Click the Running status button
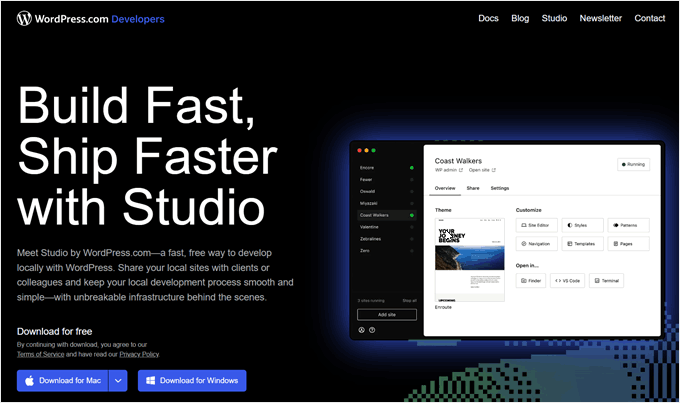The width and height of the screenshot is (680, 403). pyautogui.click(x=634, y=164)
